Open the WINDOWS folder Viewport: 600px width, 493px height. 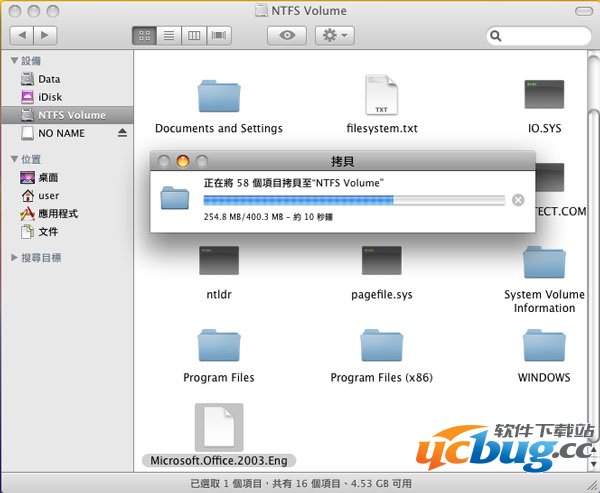(x=544, y=346)
